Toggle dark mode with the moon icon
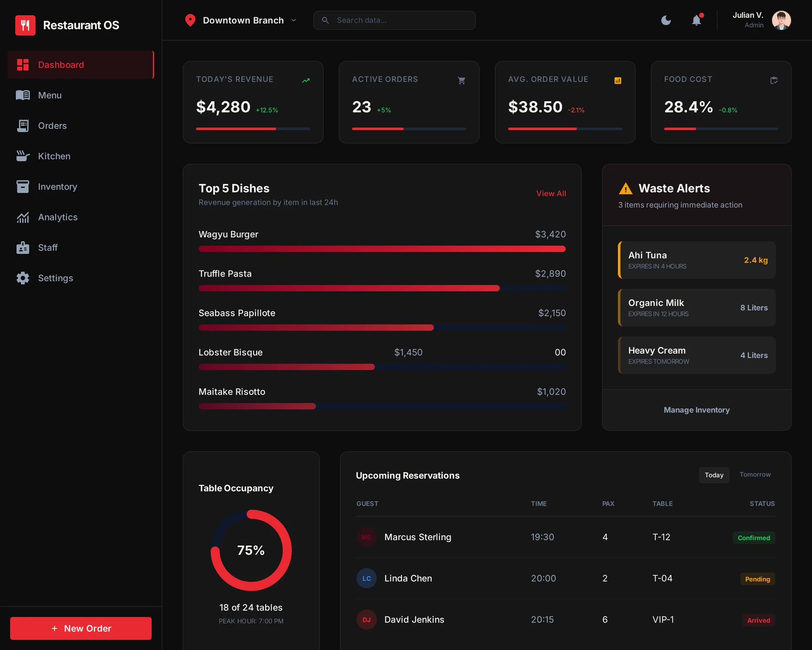This screenshot has height=650, width=812. [666, 20]
